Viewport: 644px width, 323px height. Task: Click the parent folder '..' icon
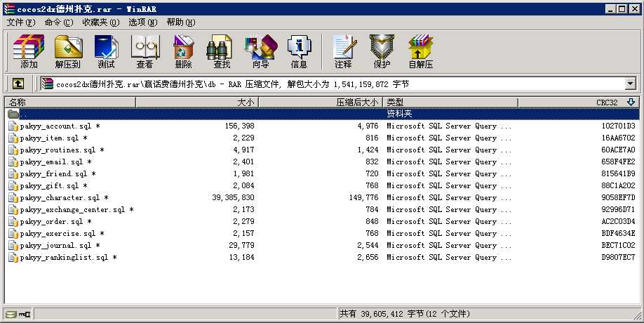[x=13, y=114]
